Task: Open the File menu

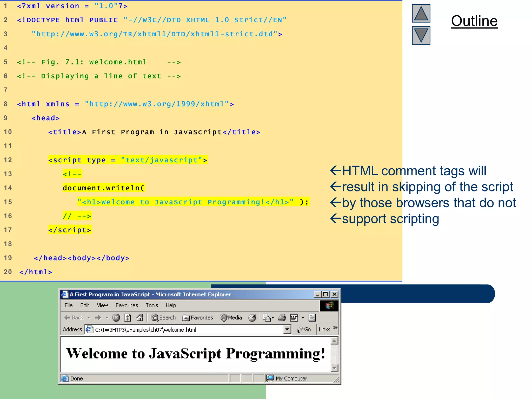Action: tap(69, 305)
